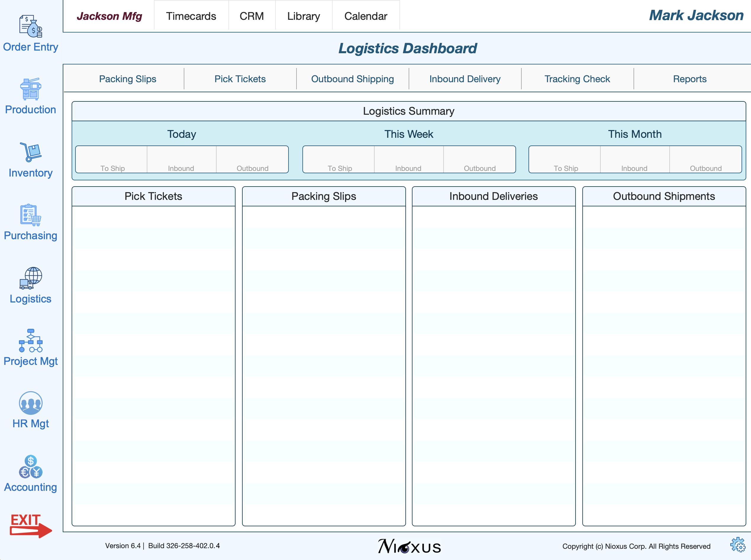Click the Tracking Check button
The height and width of the screenshot is (560, 751).
click(577, 79)
